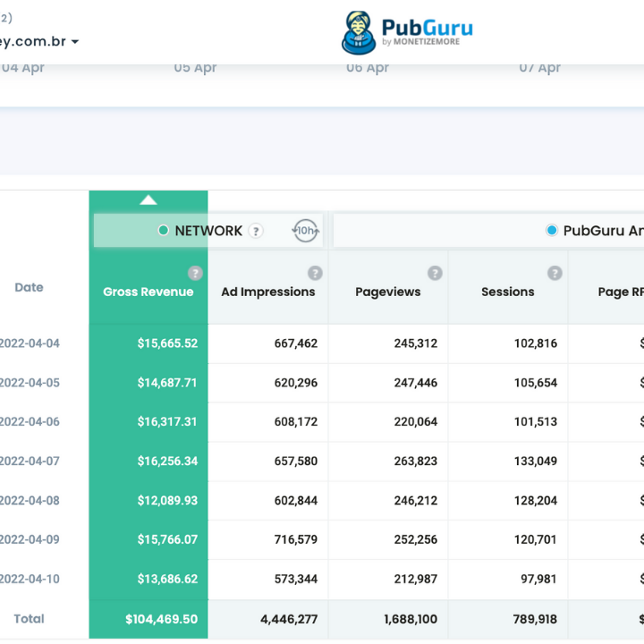Sort by Page RPM column header
644x644 pixels.
point(621,292)
